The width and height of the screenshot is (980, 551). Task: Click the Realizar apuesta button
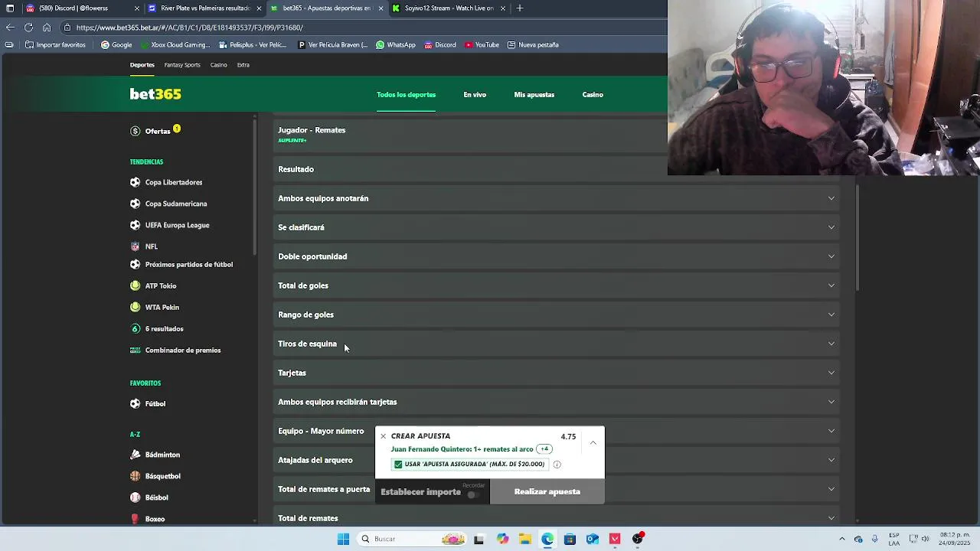[547, 492]
